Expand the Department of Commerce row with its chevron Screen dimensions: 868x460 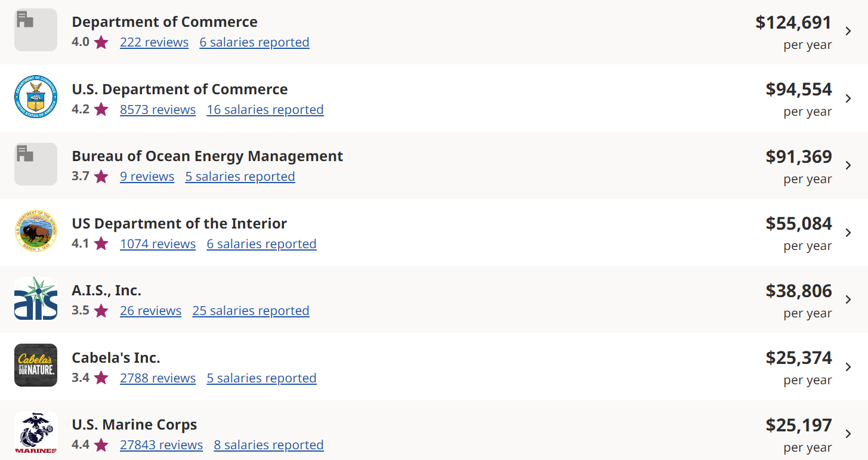[848, 31]
